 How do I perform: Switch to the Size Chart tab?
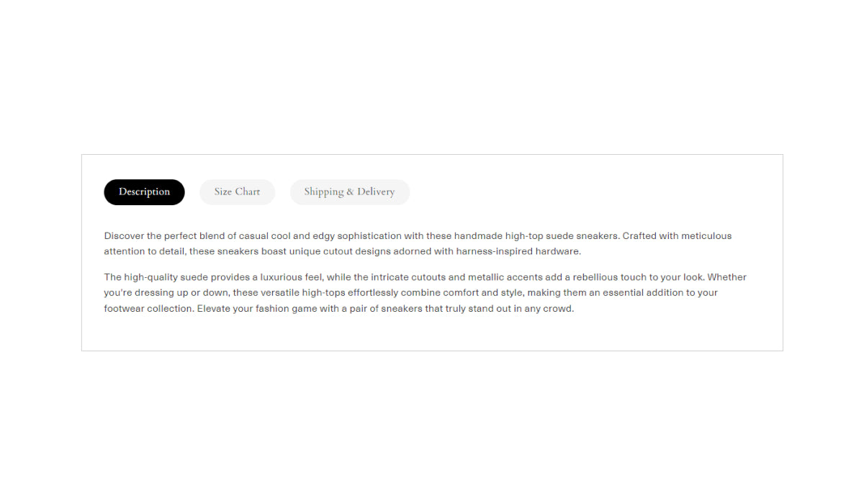point(238,192)
